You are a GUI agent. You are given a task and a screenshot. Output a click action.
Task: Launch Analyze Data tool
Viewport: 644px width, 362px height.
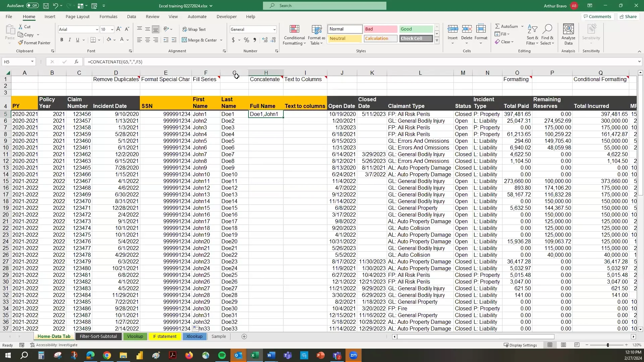coord(568,34)
